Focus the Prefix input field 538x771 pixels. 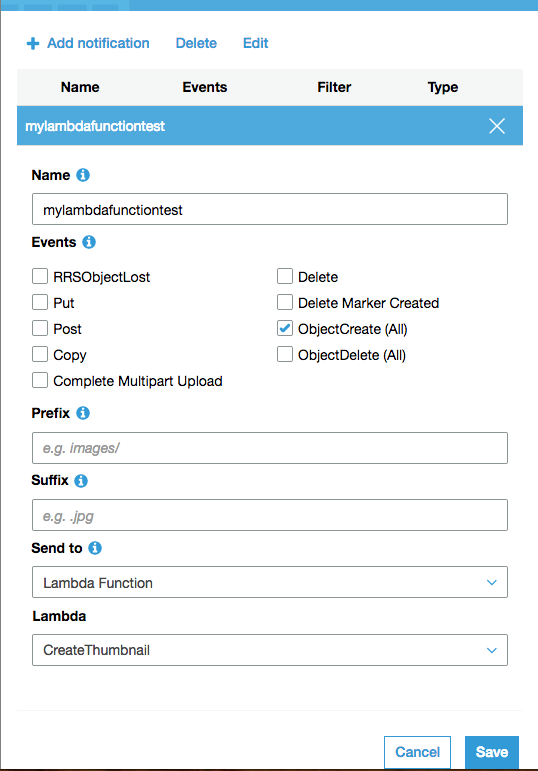click(x=270, y=448)
